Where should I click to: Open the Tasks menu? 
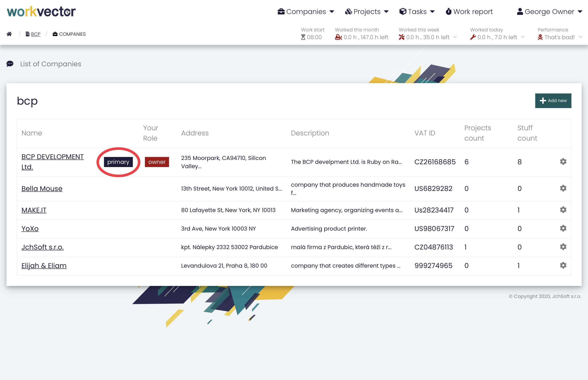point(417,12)
